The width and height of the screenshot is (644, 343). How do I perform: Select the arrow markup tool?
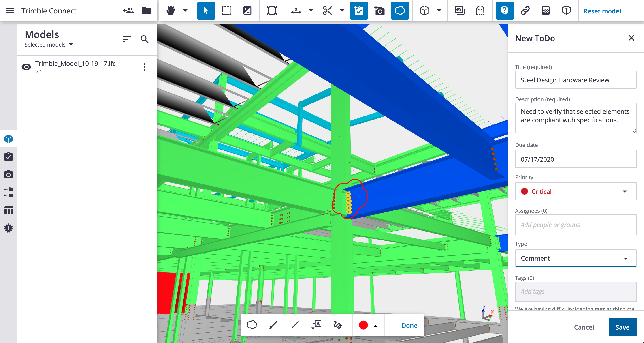tap(273, 325)
